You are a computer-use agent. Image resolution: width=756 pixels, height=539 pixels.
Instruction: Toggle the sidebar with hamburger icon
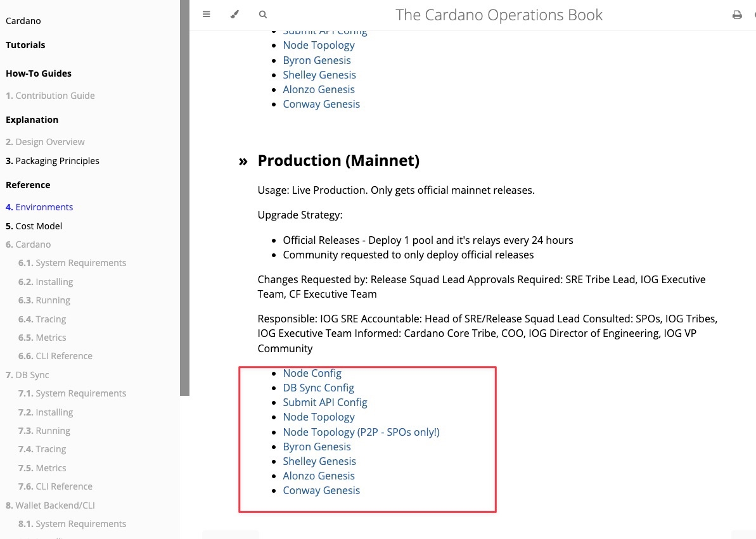pos(206,15)
